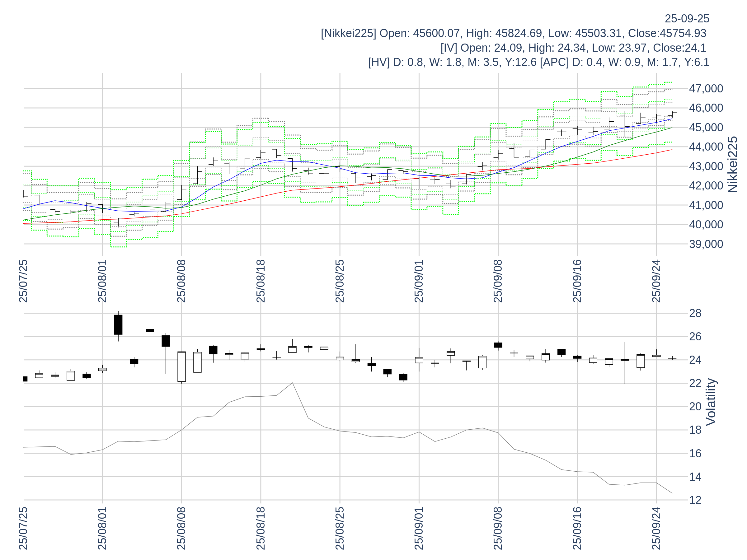Click upper chart's 25/09/24 date label
Screen dimensions: 747x560
[x=656, y=281]
